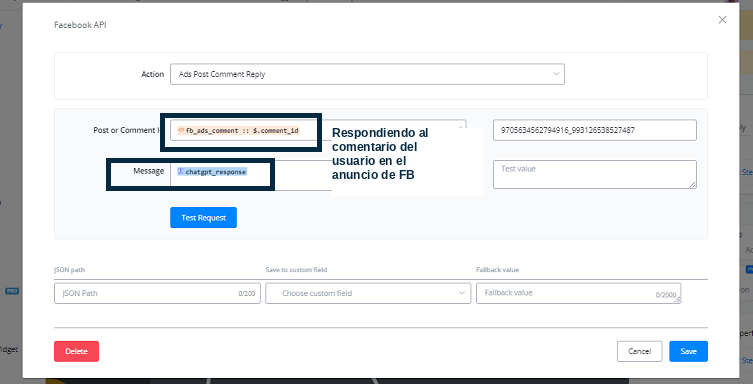Click the 'Action' label
The width and height of the screenshot is (753, 384).
[153, 74]
